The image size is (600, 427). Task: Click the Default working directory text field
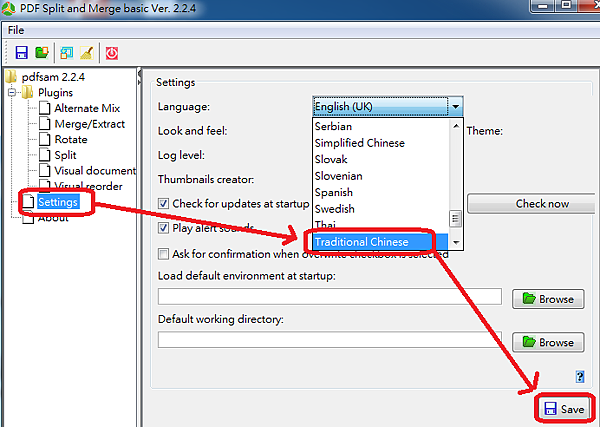[329, 340]
